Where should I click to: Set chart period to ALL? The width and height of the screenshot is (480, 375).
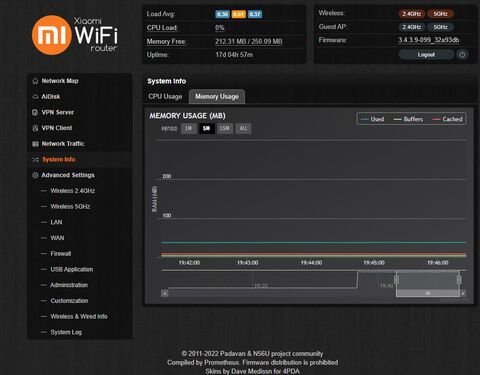click(244, 128)
